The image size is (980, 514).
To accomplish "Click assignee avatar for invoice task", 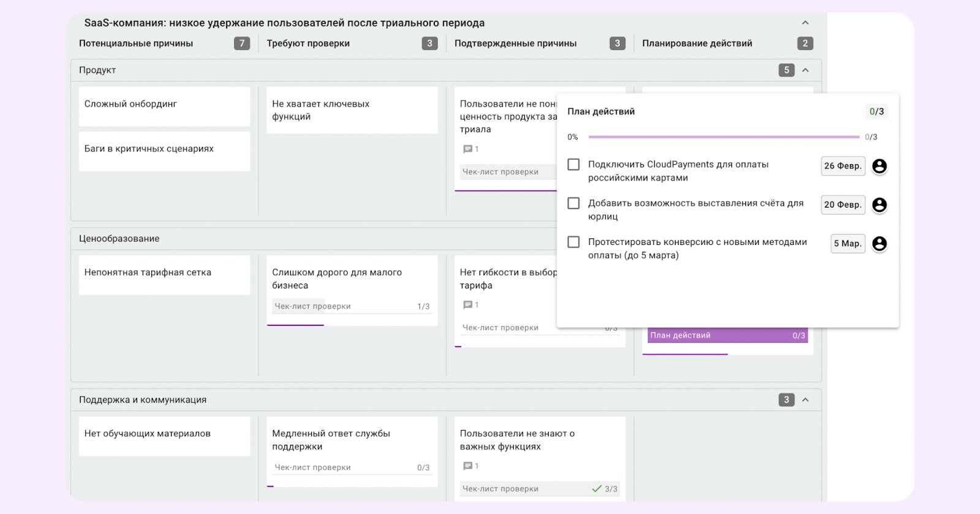I will (879, 205).
